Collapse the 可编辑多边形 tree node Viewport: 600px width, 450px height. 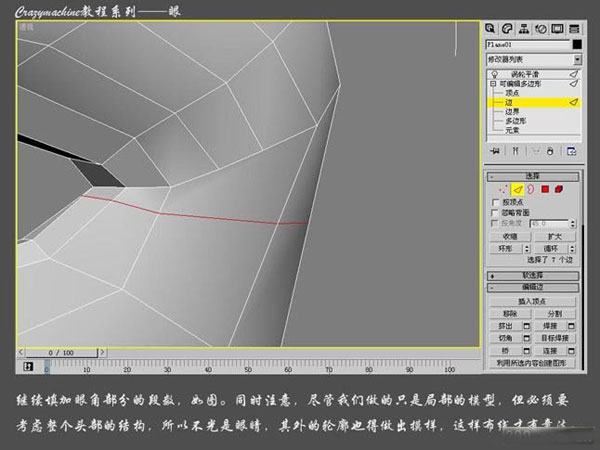coord(493,84)
